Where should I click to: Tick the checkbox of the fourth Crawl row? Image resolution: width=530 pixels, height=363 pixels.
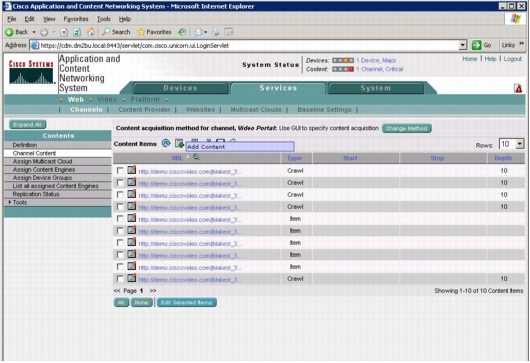pyautogui.click(x=120, y=207)
